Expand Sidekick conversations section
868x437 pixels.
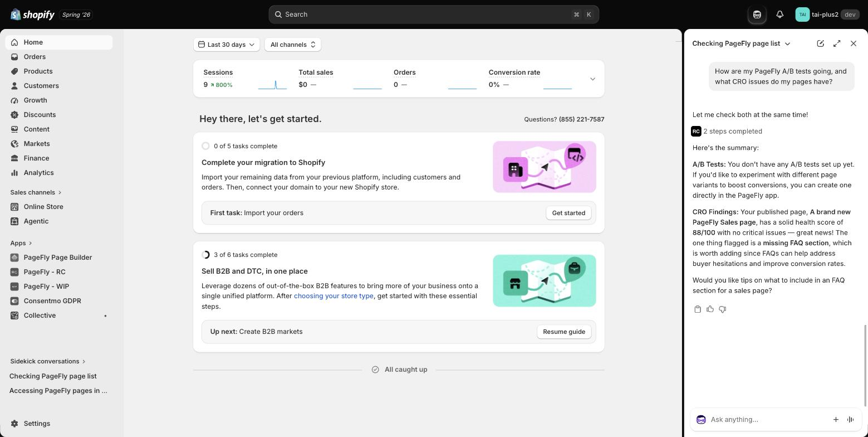point(48,361)
